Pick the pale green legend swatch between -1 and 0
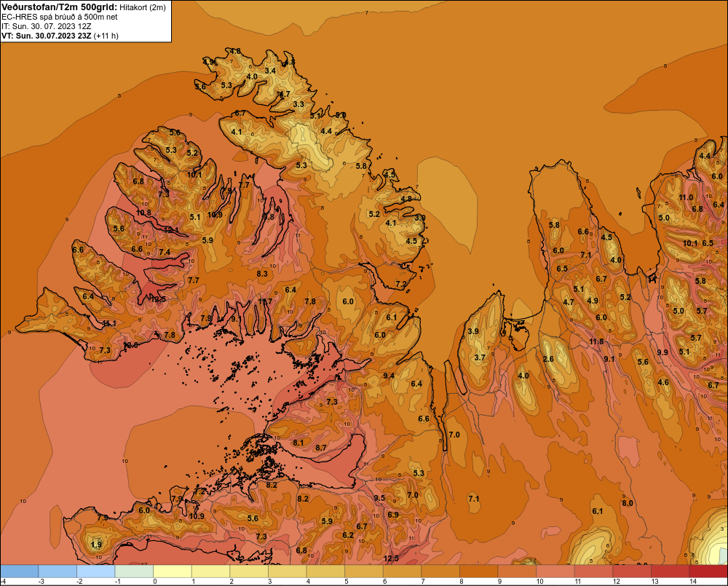Viewport: 728px width, 586px height. point(134,571)
